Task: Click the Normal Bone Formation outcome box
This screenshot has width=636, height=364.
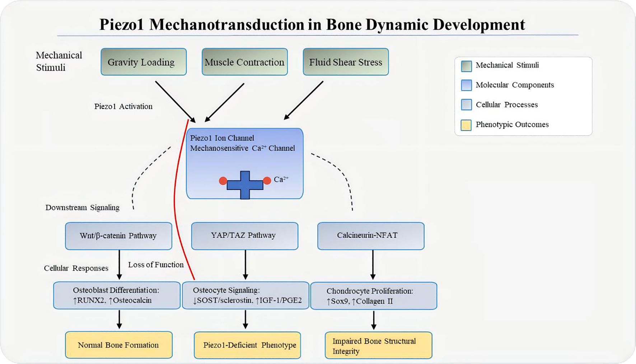Action: 119,345
